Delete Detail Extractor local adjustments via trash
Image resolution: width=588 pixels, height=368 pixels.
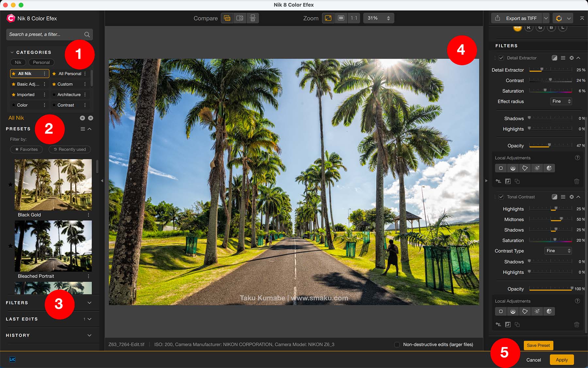[x=577, y=181]
